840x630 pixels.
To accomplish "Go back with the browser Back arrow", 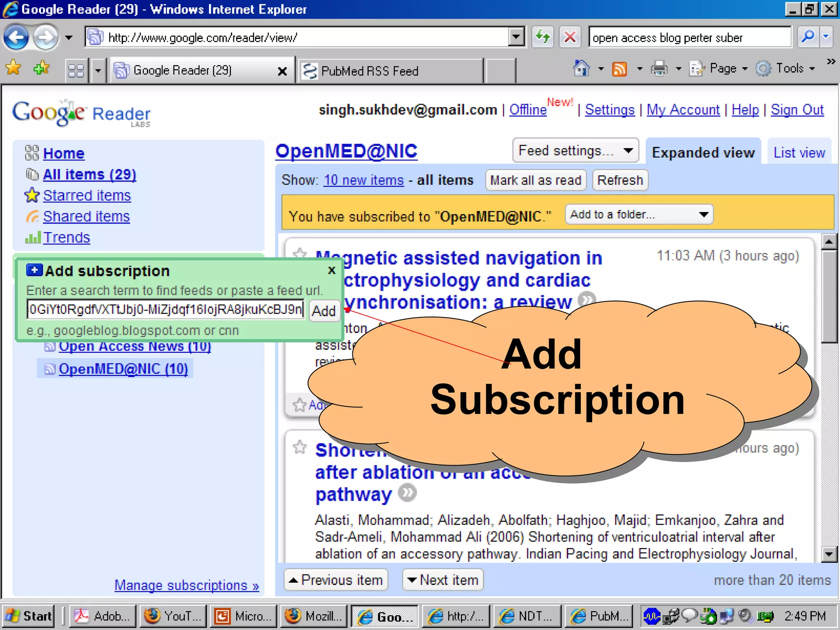I will click(16, 38).
